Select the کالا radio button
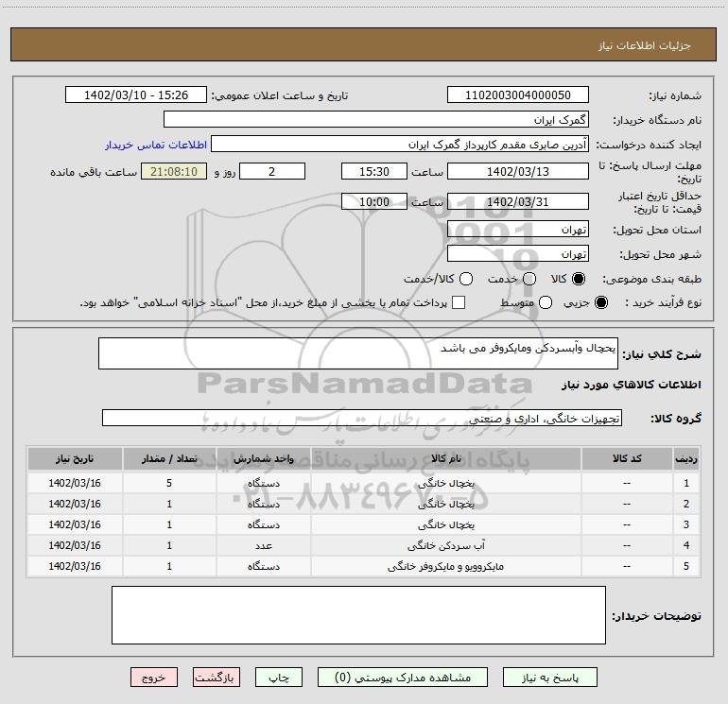Screen dimensions: 728x704 pos(579,279)
